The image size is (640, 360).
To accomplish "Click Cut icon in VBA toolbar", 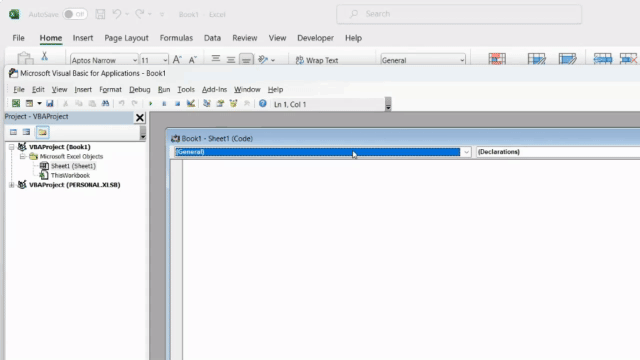I will click(65, 104).
